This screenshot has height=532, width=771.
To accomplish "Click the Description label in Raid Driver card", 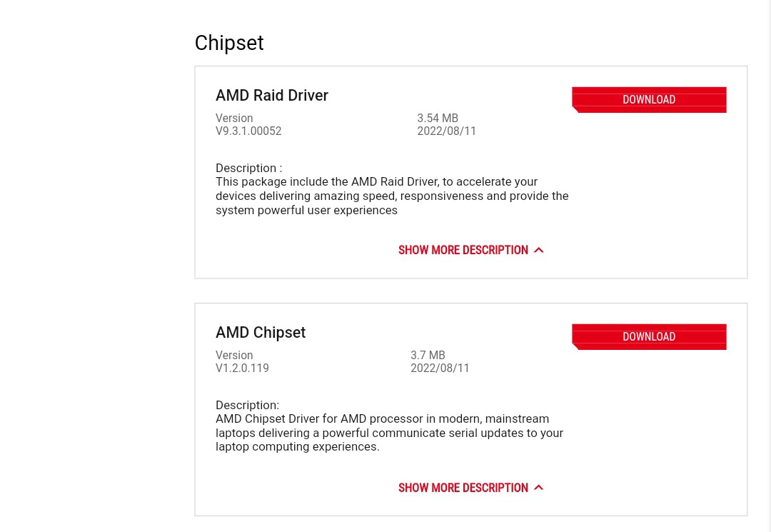I will 248,169.
